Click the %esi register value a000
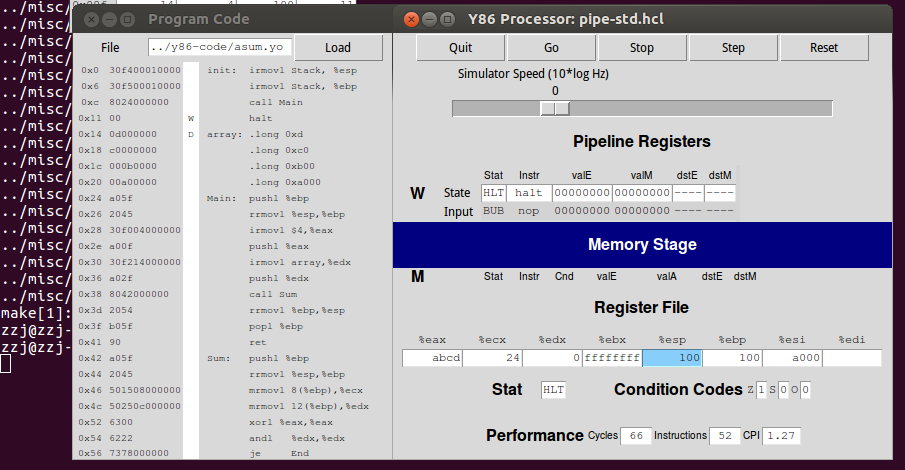 click(x=792, y=358)
